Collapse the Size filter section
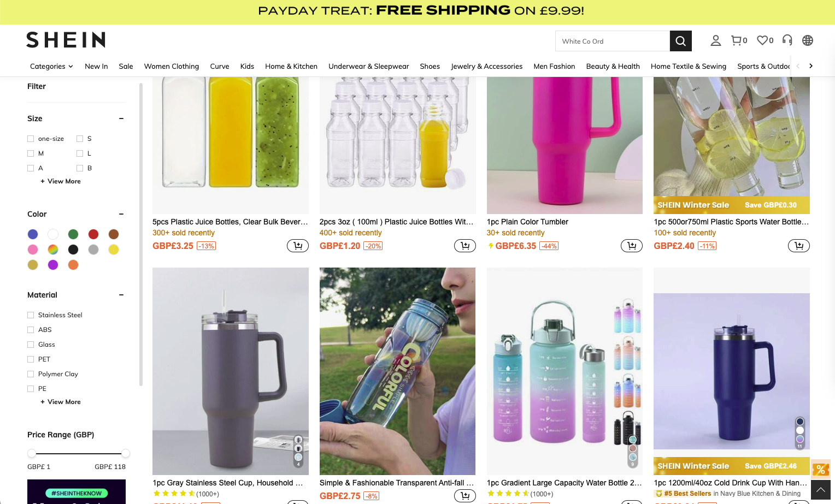This screenshot has width=835, height=504. (121, 118)
